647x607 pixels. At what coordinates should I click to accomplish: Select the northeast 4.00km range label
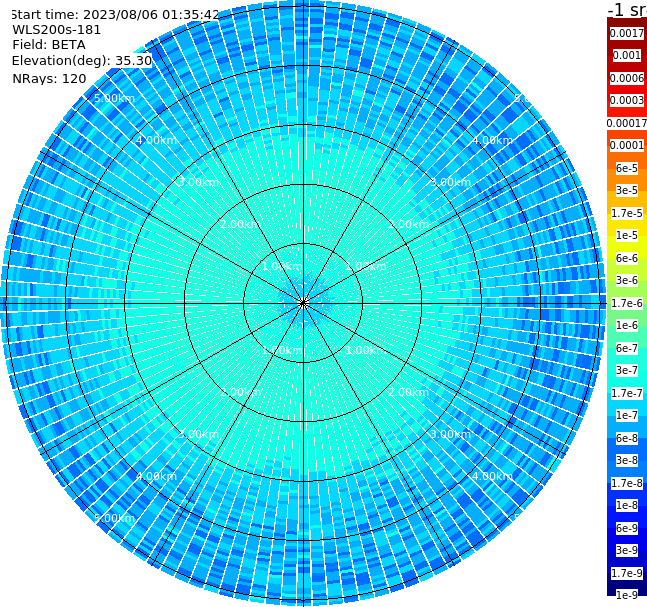point(492,140)
